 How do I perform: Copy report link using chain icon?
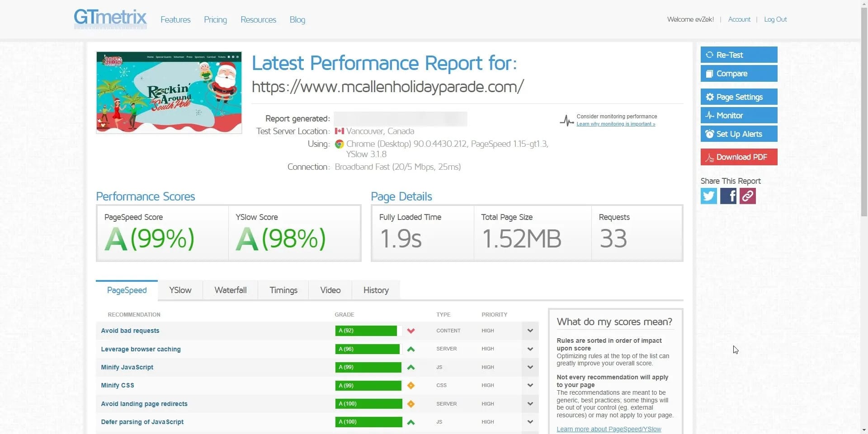(747, 196)
